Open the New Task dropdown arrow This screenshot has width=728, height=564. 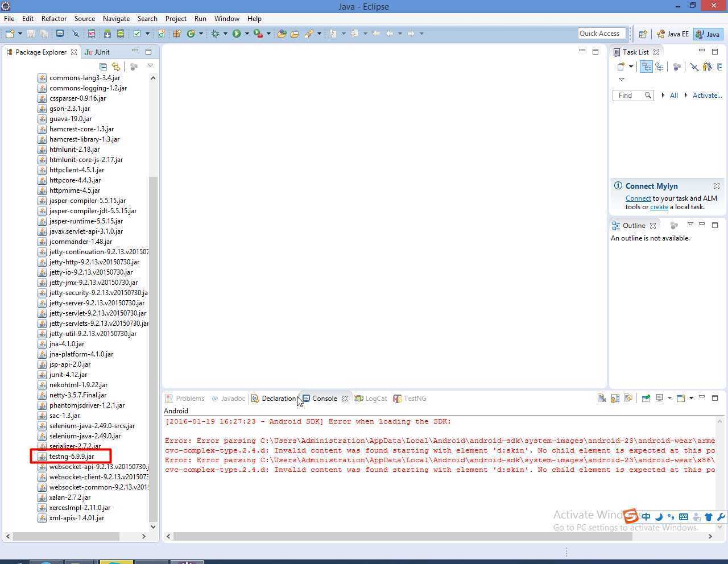tap(631, 67)
